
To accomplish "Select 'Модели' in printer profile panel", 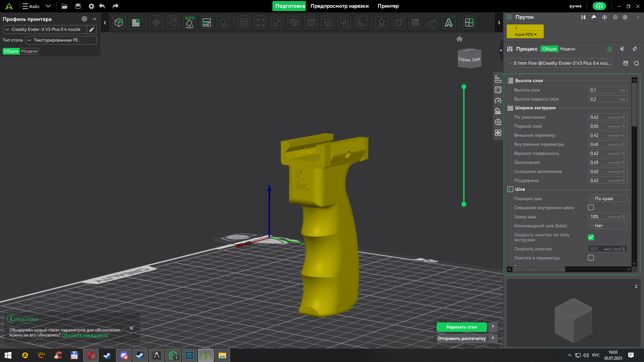I will point(29,51).
